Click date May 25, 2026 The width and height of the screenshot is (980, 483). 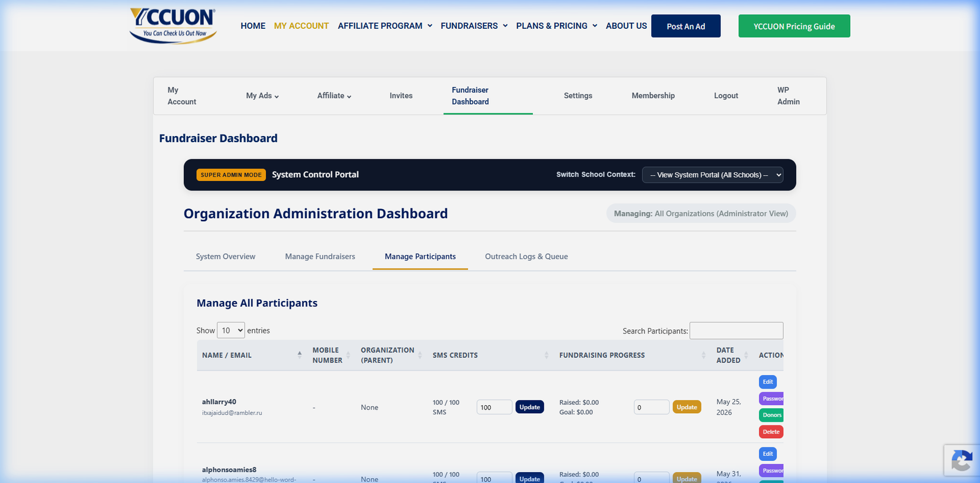pyautogui.click(x=729, y=407)
